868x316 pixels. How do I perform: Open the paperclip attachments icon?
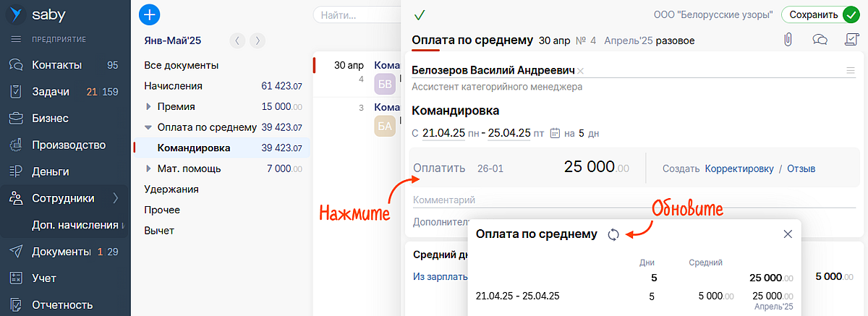787,40
